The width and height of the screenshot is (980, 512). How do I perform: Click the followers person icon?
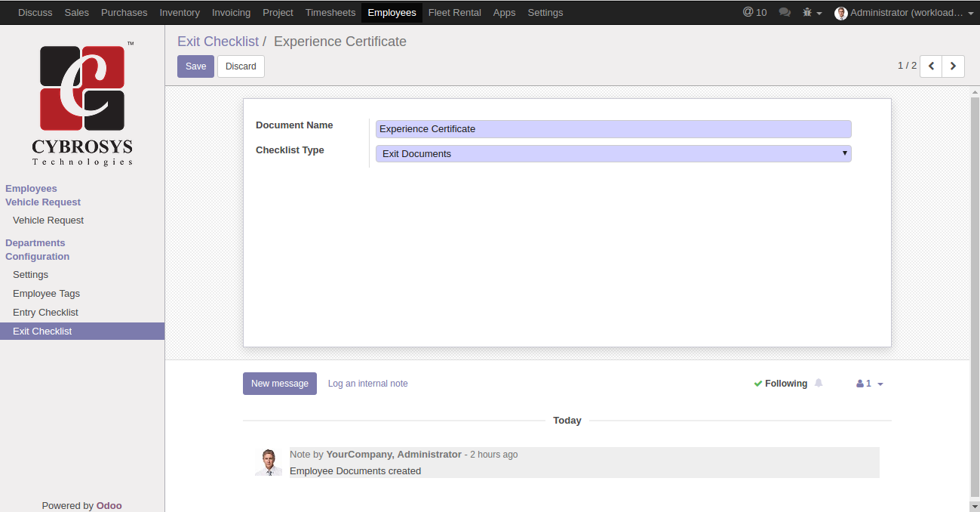pyautogui.click(x=860, y=384)
